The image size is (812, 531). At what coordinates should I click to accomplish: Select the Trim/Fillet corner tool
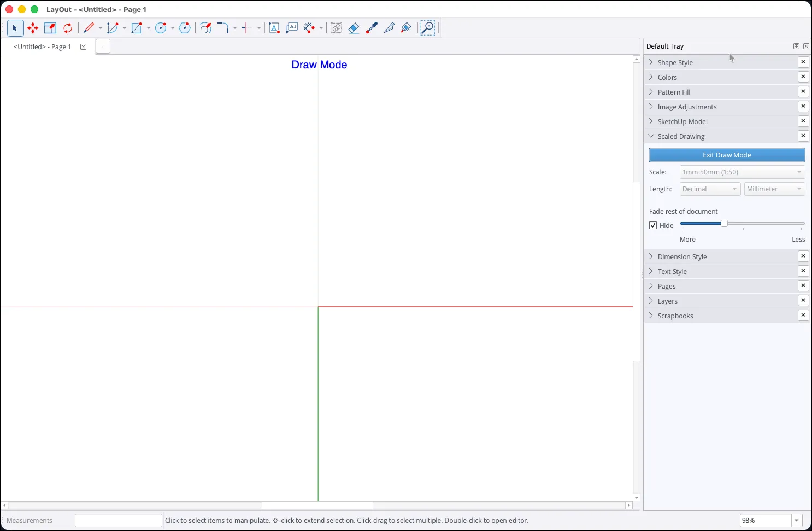pos(223,28)
